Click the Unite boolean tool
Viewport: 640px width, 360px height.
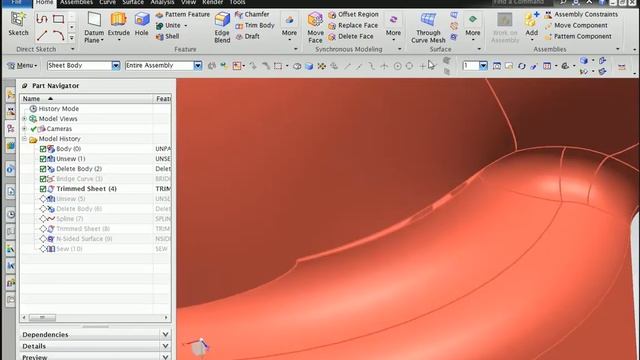coord(168,25)
